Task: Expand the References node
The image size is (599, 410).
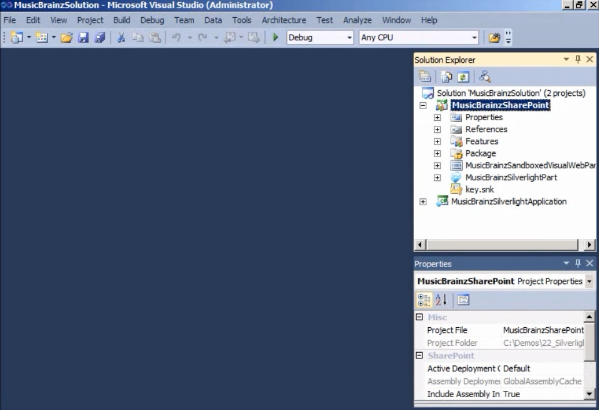Action: (437, 130)
